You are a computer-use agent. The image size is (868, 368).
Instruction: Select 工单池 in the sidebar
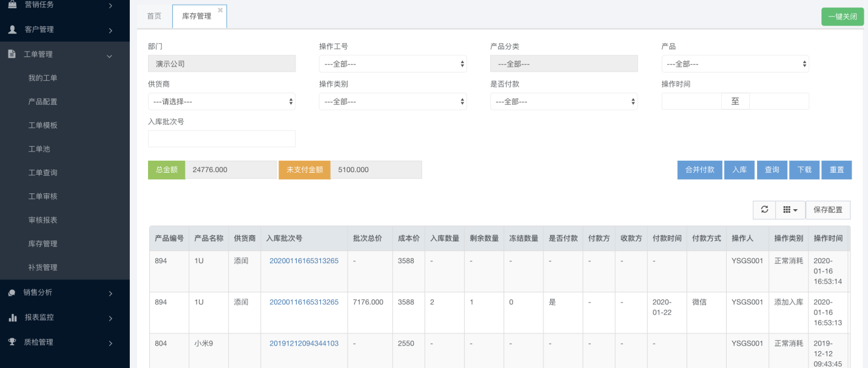[39, 149]
